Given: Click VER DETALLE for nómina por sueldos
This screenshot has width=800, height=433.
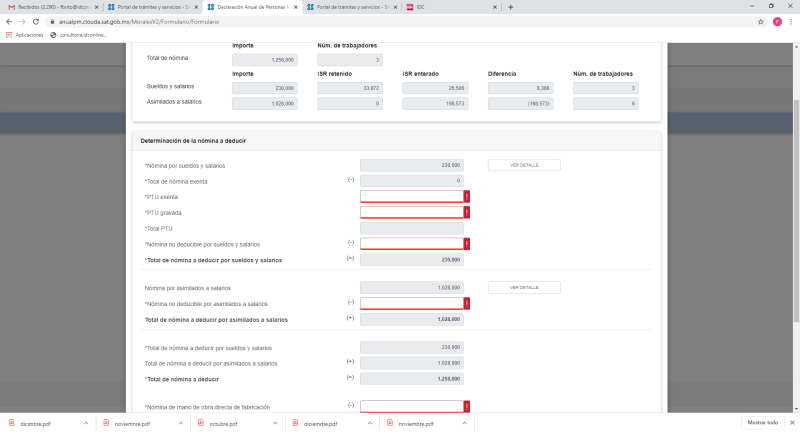Looking at the screenshot, I should tap(524, 165).
